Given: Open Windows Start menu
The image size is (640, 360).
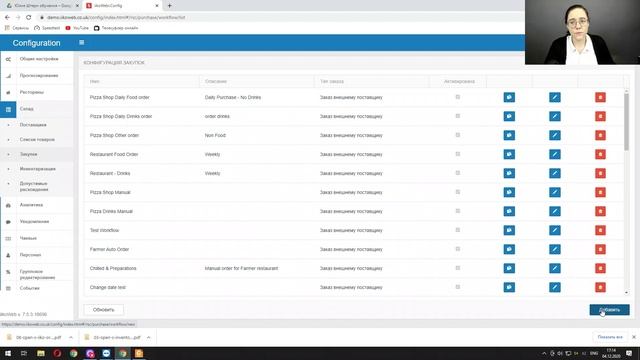Looking at the screenshot, I should tap(8, 353).
